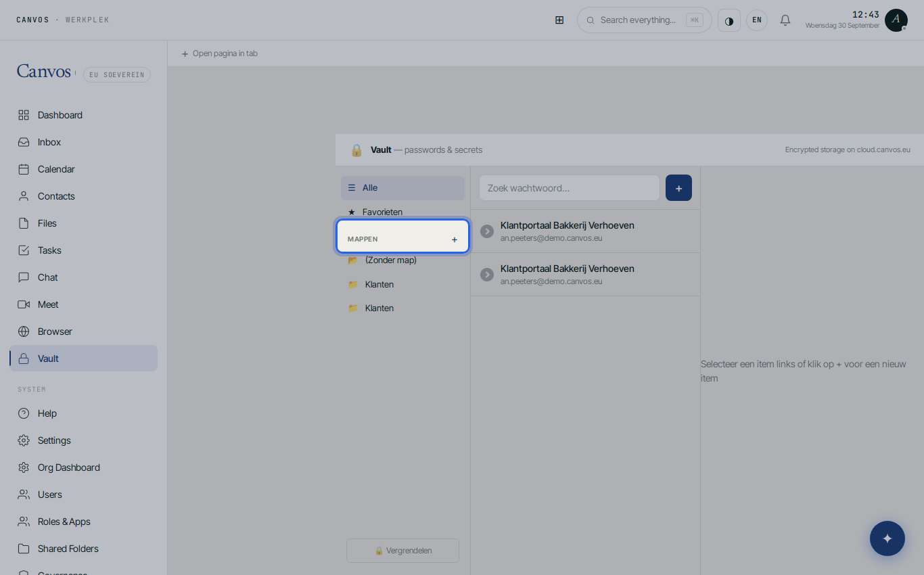Click the Search everything field
The height and width of the screenshot is (575, 924).
point(645,20)
